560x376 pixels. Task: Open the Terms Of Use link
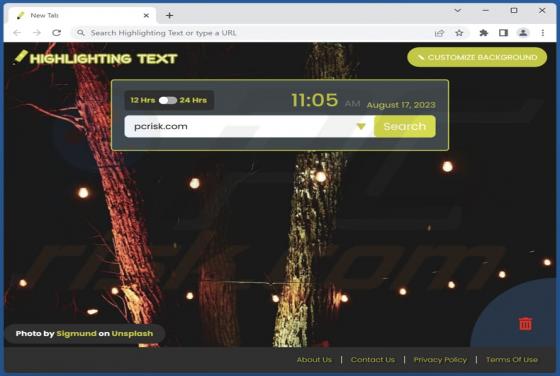coord(512,360)
